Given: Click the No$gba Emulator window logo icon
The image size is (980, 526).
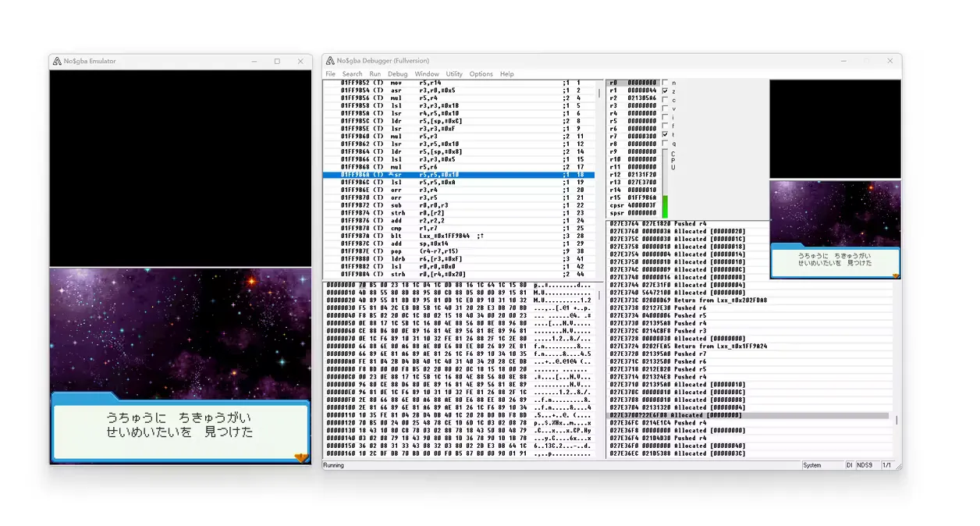Looking at the screenshot, I should pos(57,61).
